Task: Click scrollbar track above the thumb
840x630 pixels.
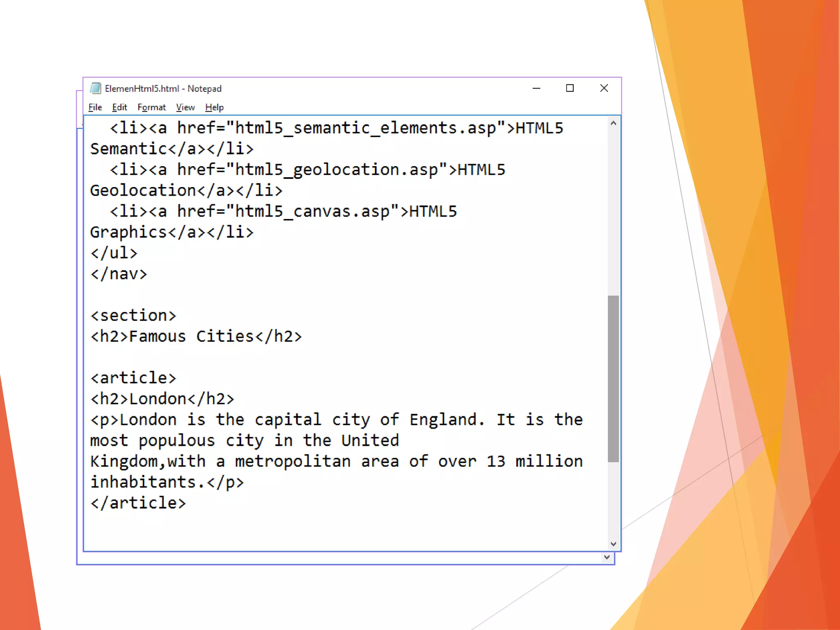Action: click(x=613, y=209)
